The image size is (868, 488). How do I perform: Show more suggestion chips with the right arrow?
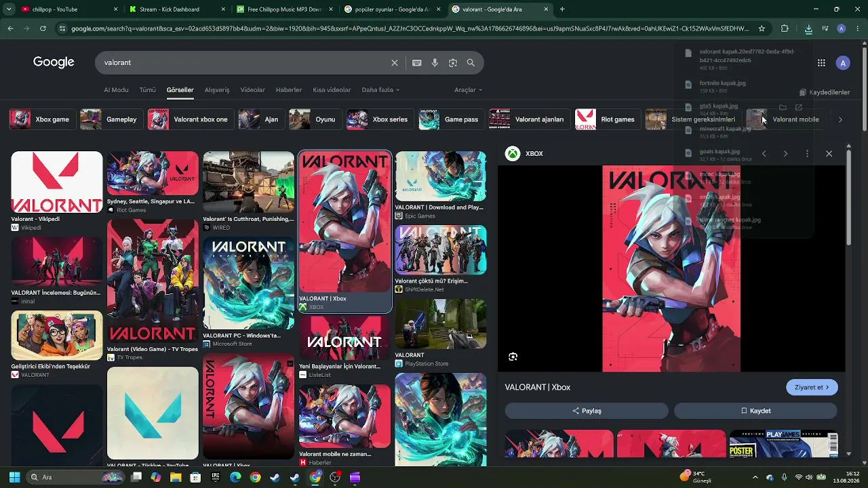840,119
